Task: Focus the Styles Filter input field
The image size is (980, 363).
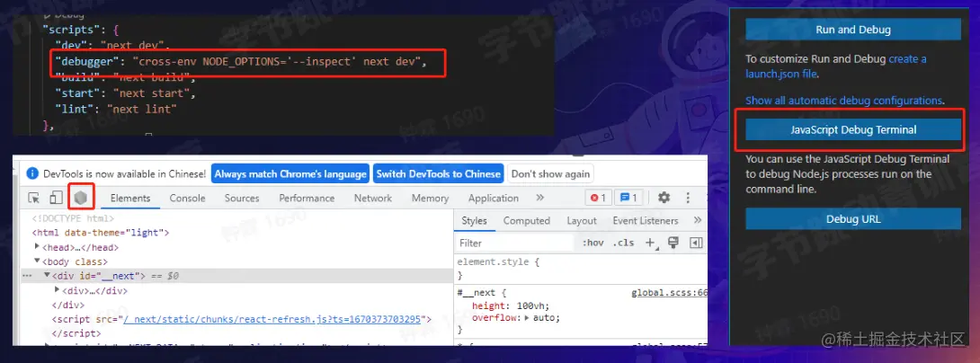Action: point(516,243)
